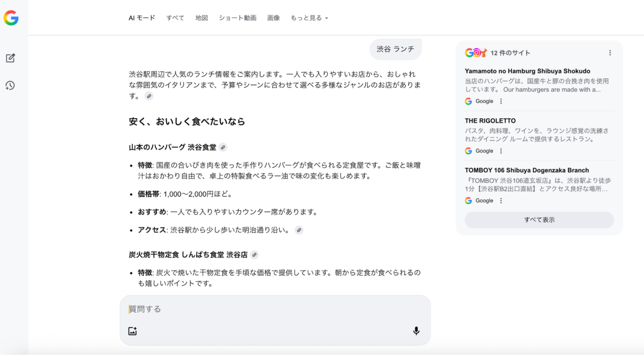Open options menu for Yamamoto no Hamburg source
Image resolution: width=644 pixels, height=355 pixels.
click(x=501, y=101)
